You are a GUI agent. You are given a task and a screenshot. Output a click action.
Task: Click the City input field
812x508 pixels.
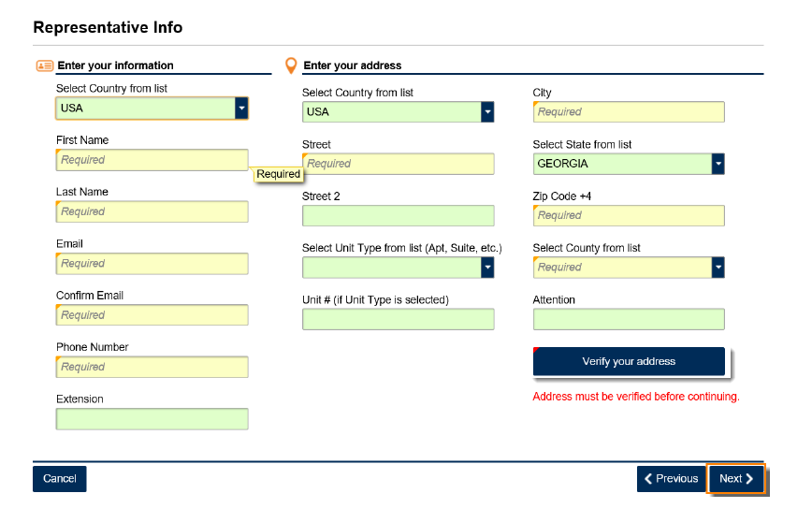pos(628,112)
